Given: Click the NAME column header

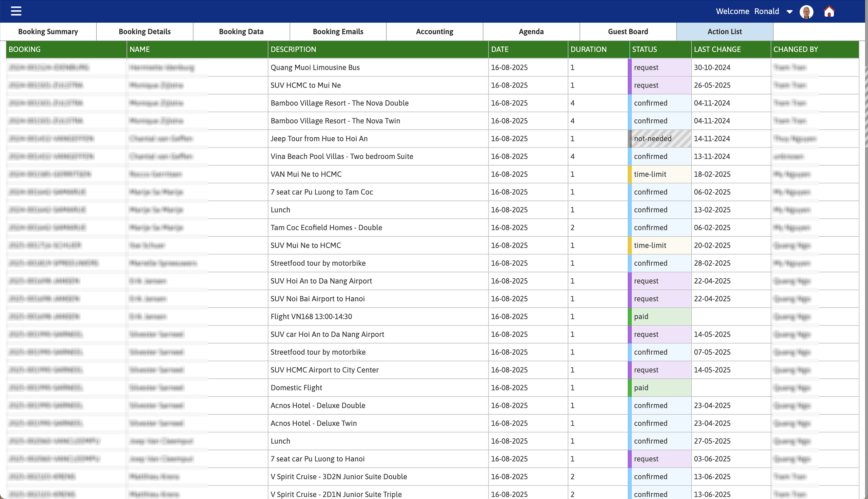Looking at the screenshot, I should tap(139, 49).
